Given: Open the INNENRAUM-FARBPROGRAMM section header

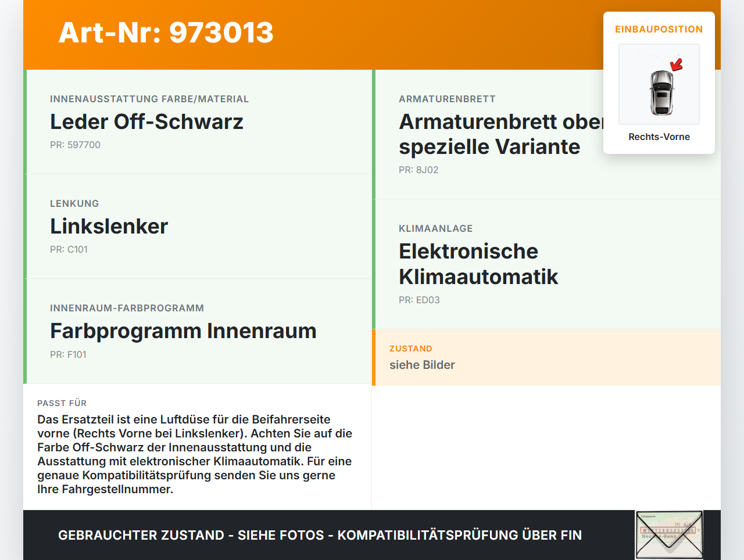Looking at the screenshot, I should tap(127, 308).
